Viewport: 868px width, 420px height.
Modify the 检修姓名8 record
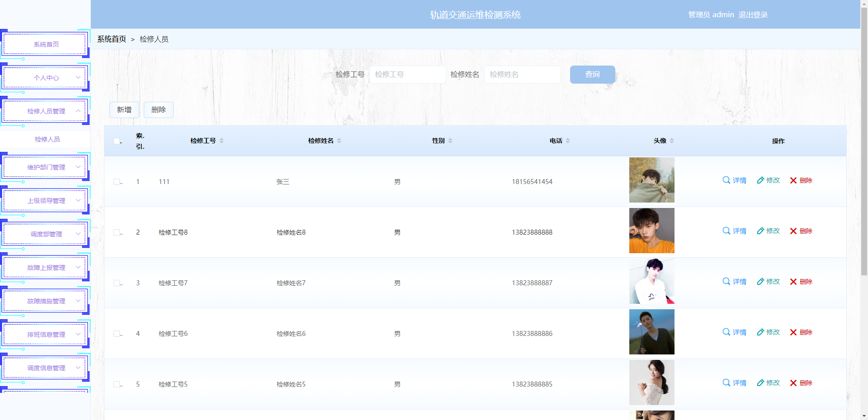(x=769, y=231)
